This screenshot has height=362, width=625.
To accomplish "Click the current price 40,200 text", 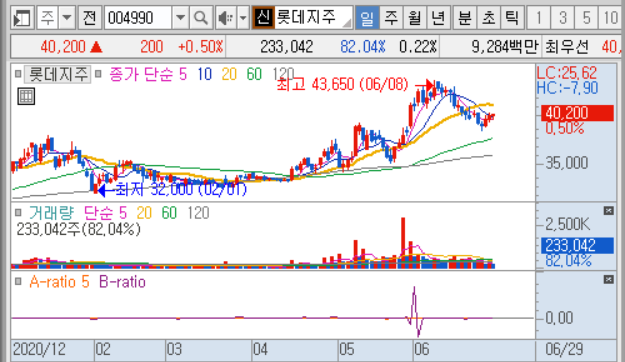I will pyautogui.click(x=63, y=47).
